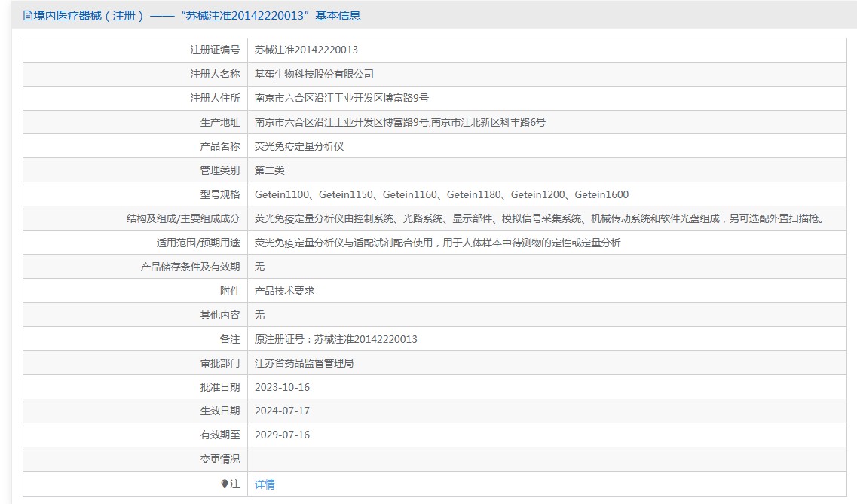857x504 pixels.
Task: Click the 适用范围/预期用途 intended use text
Action: click(437, 243)
